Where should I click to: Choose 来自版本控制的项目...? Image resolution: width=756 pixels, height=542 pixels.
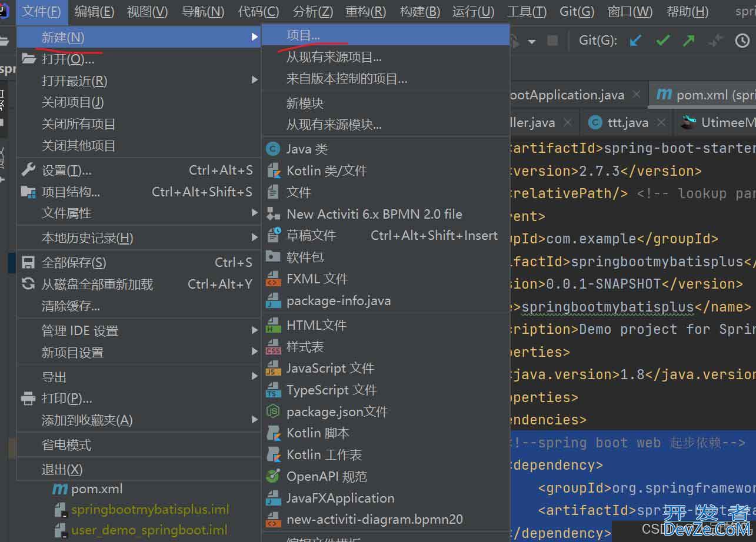point(385,79)
